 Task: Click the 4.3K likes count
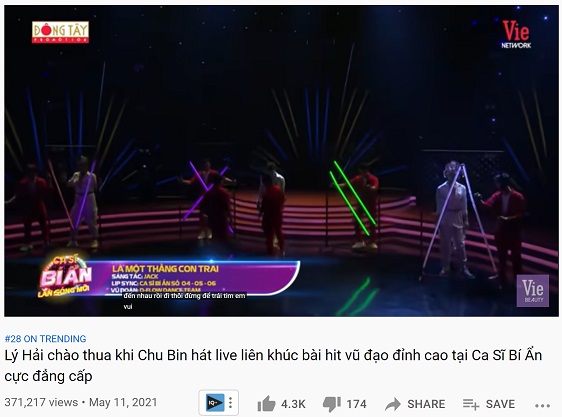pyautogui.click(x=293, y=404)
